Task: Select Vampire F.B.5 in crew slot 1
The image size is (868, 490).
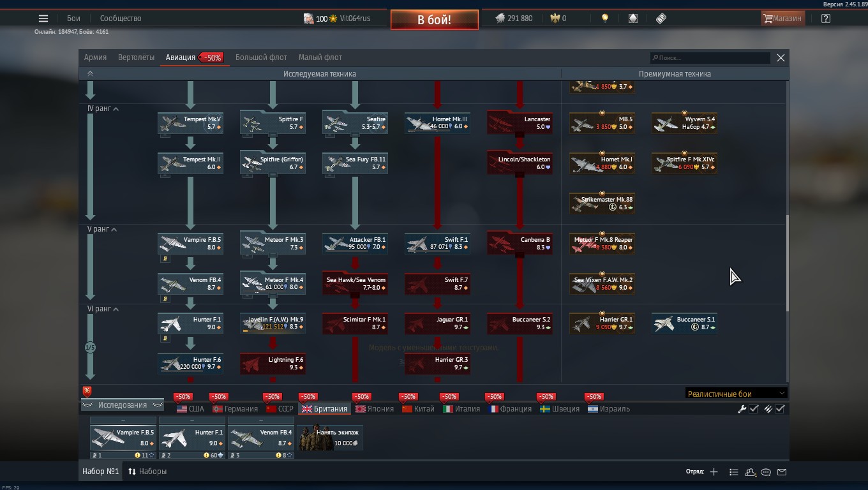Action: [123, 438]
